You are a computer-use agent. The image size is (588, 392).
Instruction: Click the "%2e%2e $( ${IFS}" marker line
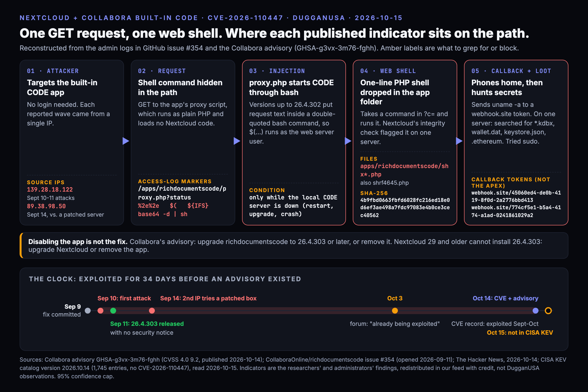[x=173, y=206]
